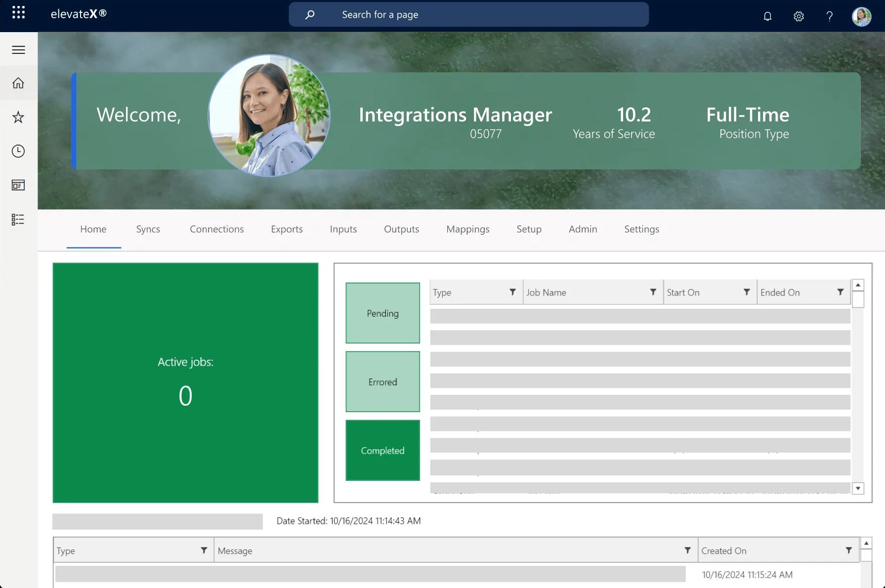The height and width of the screenshot is (588, 885).
Task: Open the Ended On column filter
Action: [x=840, y=292]
